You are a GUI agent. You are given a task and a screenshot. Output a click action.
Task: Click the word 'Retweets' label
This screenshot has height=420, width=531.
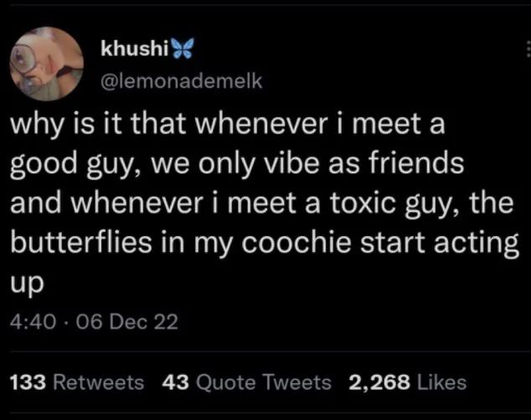coord(99,382)
